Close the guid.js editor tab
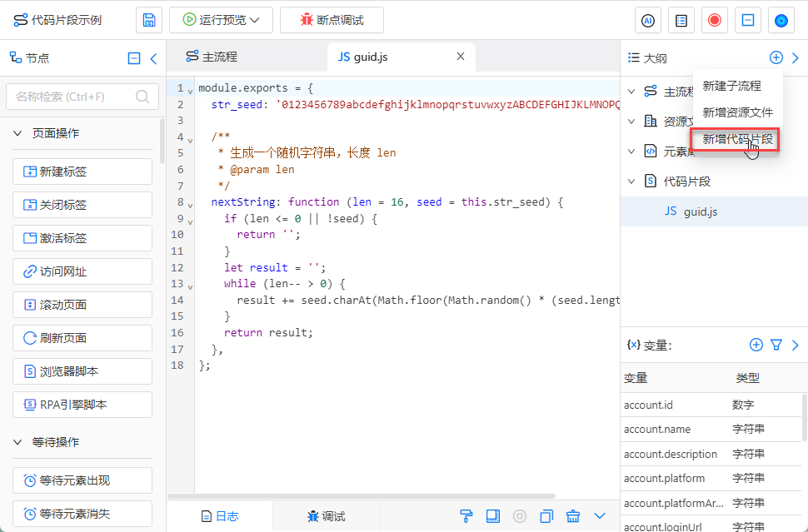 [461, 57]
